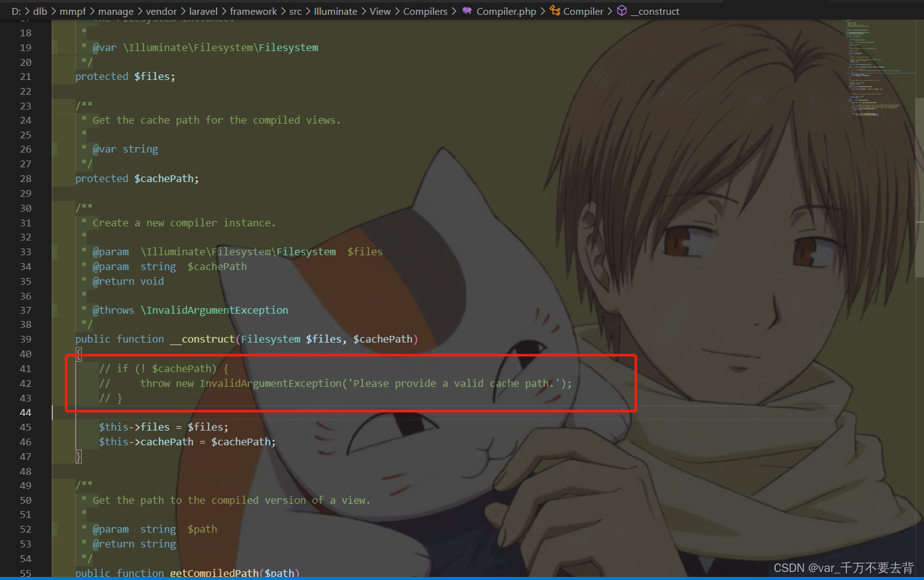Click the '$cachePath;' property on line 28
924x580 pixels.
point(166,178)
